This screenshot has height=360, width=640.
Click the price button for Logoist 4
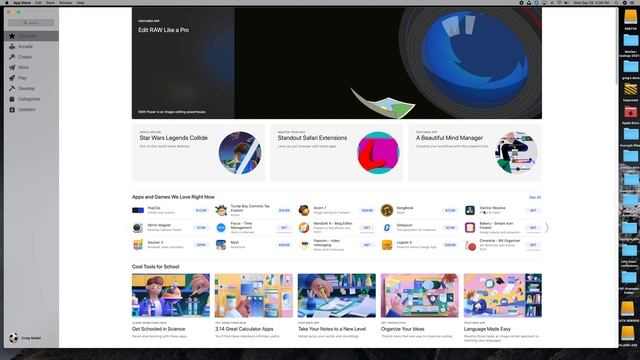450,245
